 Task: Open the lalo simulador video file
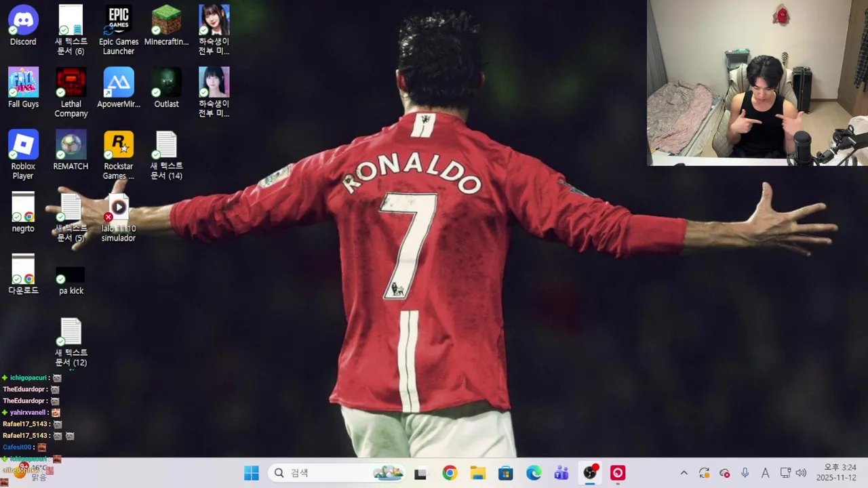point(119,217)
